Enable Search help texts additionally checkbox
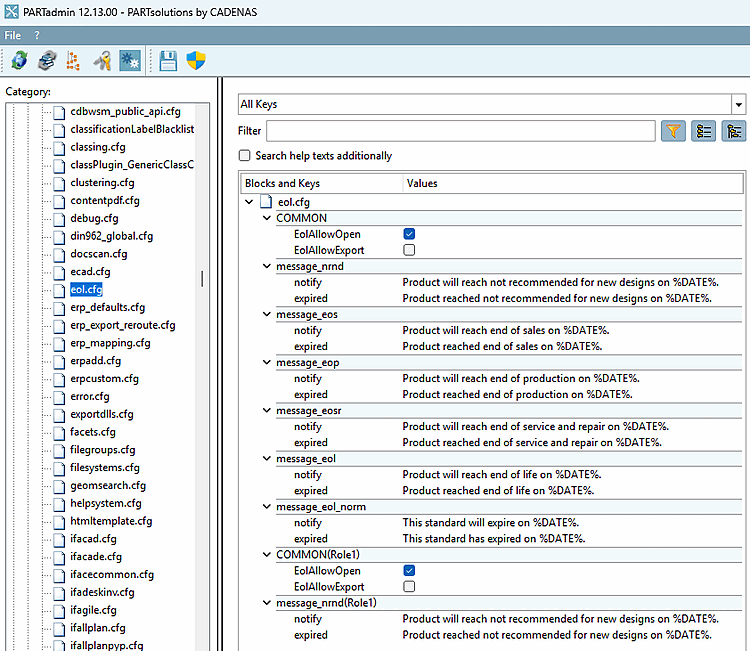This screenshot has width=750, height=651. [x=244, y=155]
